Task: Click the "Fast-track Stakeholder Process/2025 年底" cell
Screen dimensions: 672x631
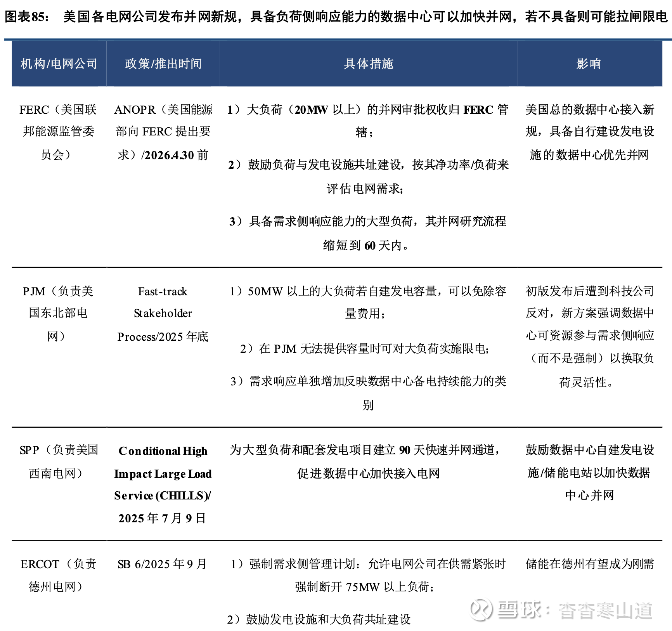Action: click(163, 314)
